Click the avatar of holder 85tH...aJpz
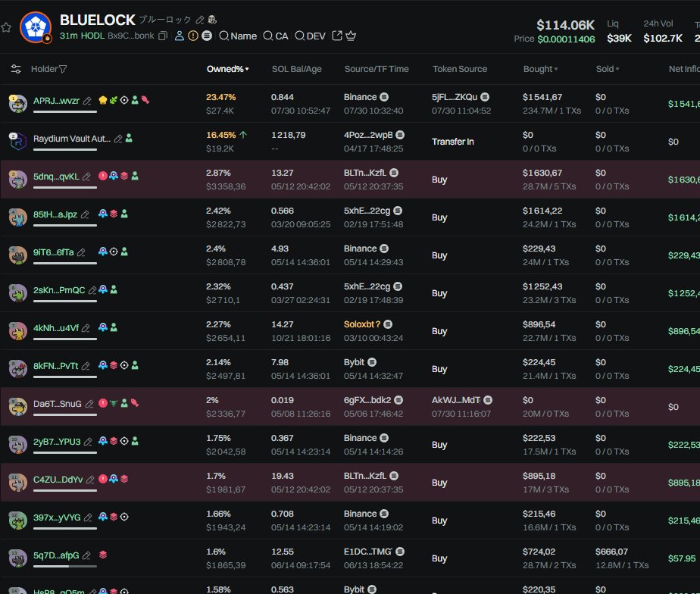700x594 pixels. 18,217
